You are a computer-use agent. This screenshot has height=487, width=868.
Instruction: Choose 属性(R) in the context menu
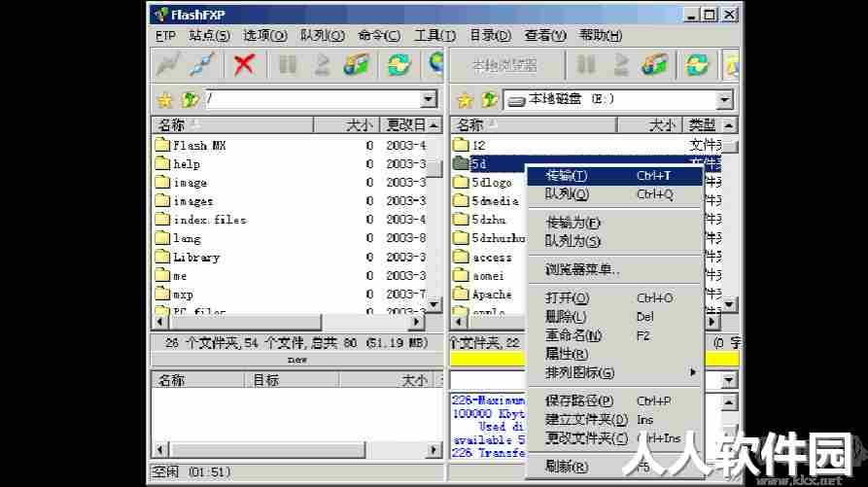tap(614, 354)
